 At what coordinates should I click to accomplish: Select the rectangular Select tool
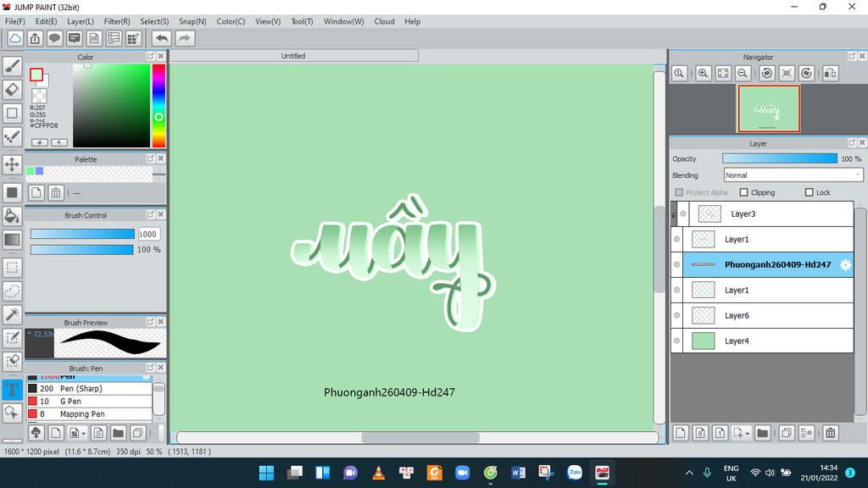click(x=12, y=268)
